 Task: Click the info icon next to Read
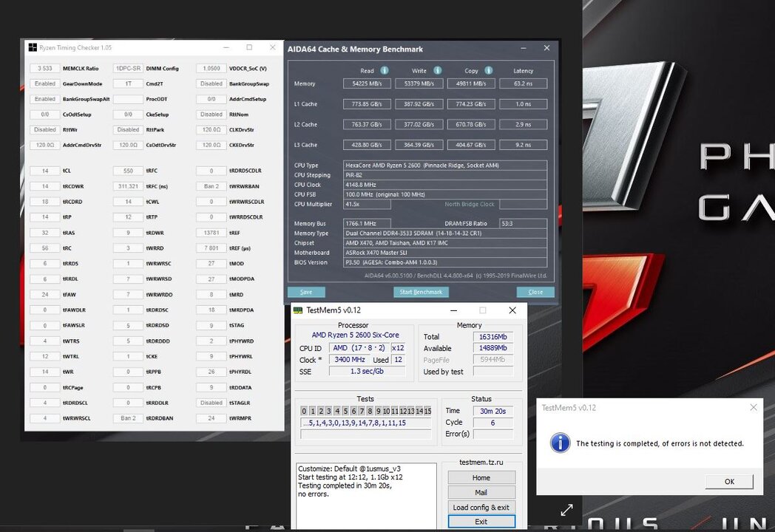(385, 71)
